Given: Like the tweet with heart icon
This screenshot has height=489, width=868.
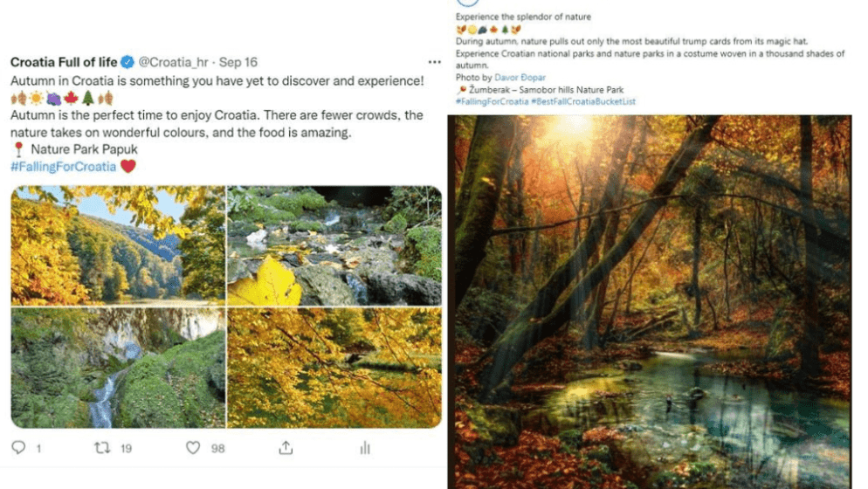Looking at the screenshot, I should click(x=193, y=448).
